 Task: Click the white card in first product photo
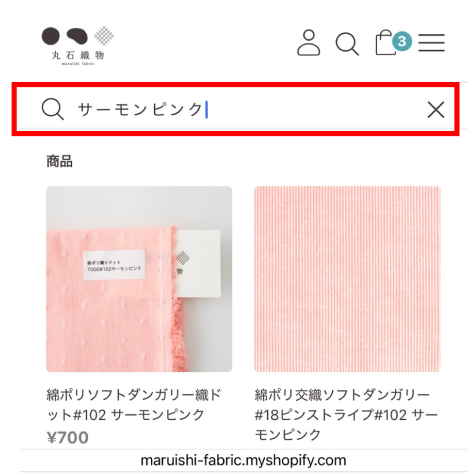click(198, 263)
